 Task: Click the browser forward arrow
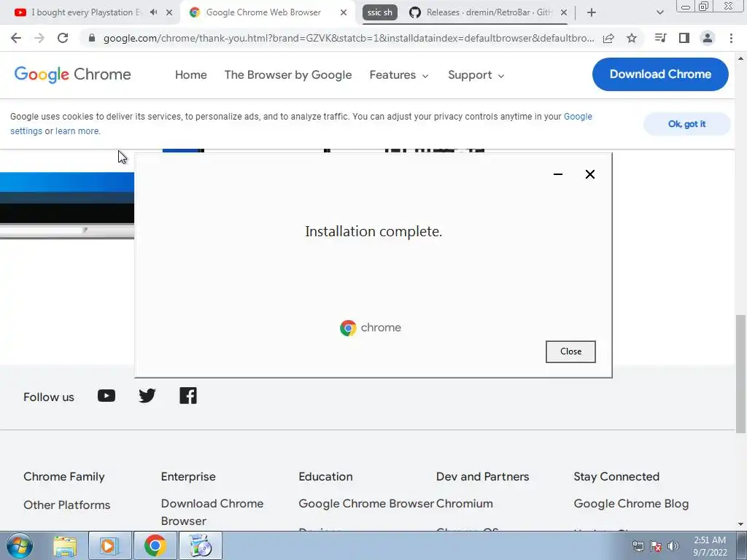39,38
